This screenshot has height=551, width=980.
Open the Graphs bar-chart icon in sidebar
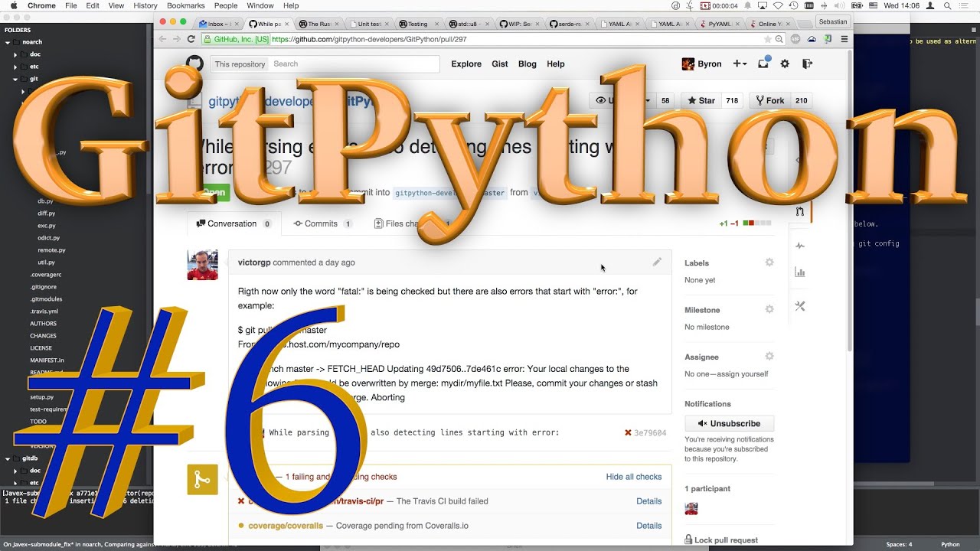pos(800,272)
